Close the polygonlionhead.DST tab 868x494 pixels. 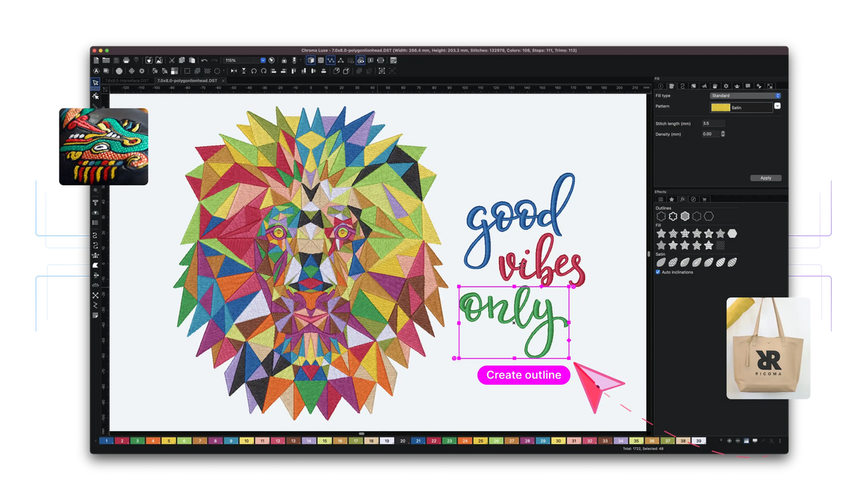tap(223, 80)
